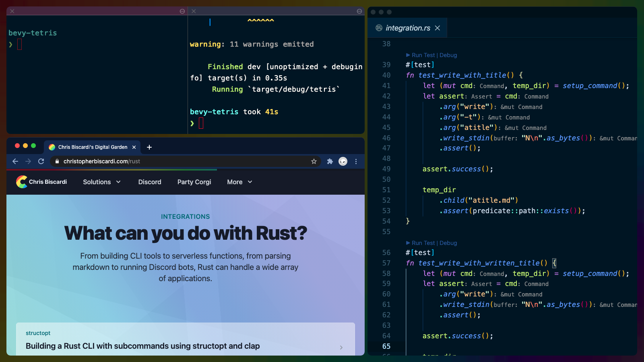Click line number 39 in the editor

[386, 65]
